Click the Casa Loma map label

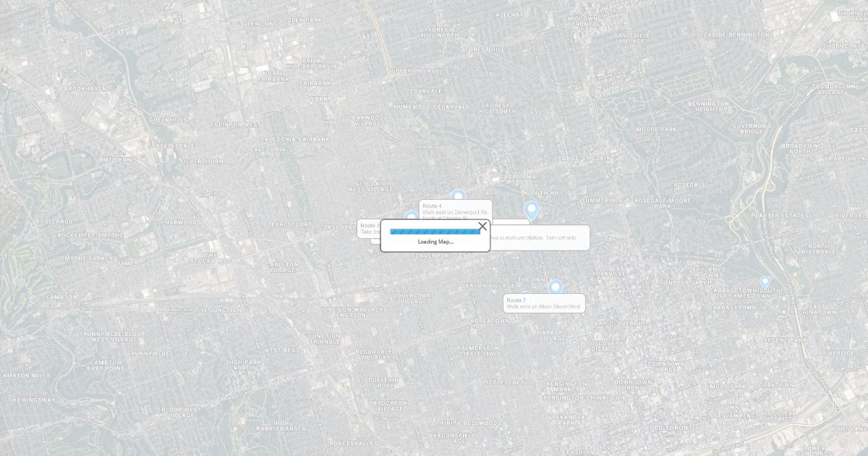click(517, 177)
